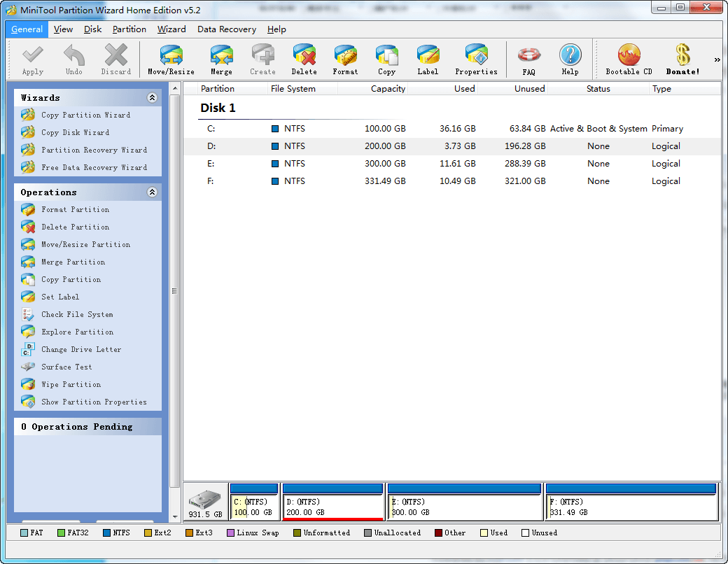Choose Copy Partition operation in sidebar
This screenshot has height=564, width=728.
coord(71,279)
